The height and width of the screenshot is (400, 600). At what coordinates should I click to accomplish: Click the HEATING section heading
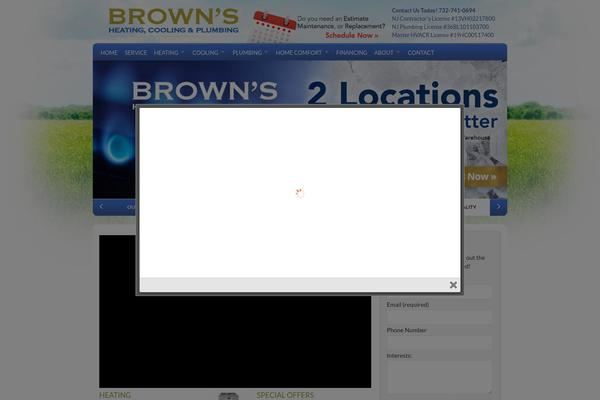click(x=115, y=395)
